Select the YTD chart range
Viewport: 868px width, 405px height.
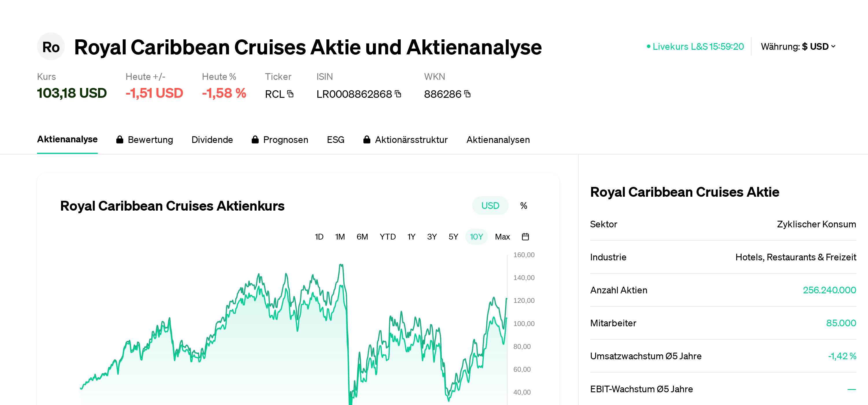coord(387,237)
